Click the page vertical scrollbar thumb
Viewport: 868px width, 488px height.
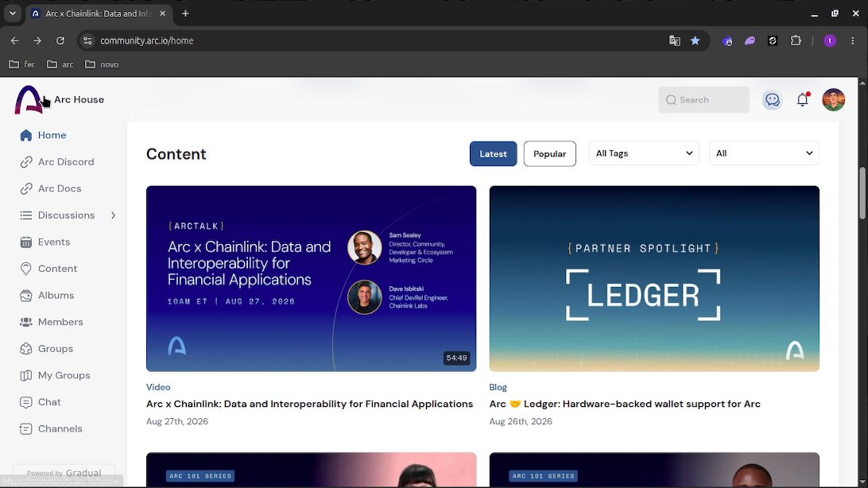pos(862,192)
